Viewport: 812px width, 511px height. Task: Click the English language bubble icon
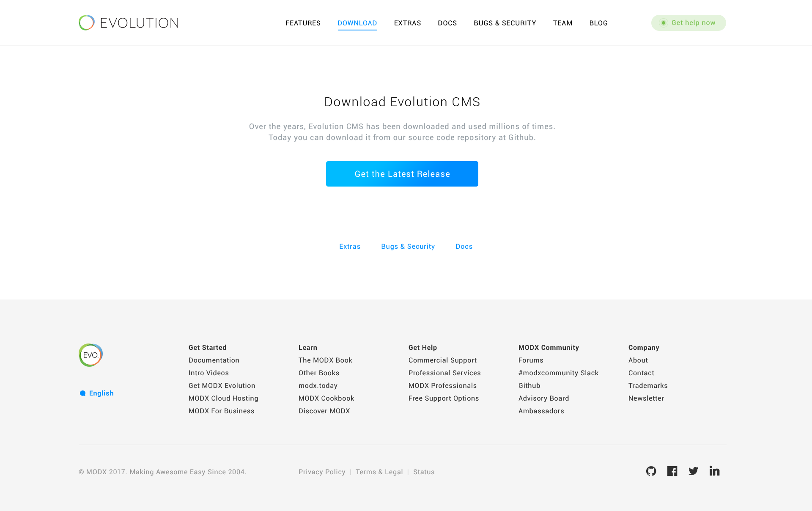click(x=83, y=393)
